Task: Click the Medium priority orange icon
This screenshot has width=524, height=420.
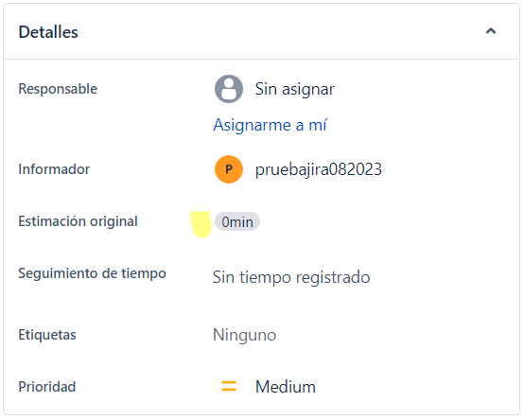Action: coord(229,386)
